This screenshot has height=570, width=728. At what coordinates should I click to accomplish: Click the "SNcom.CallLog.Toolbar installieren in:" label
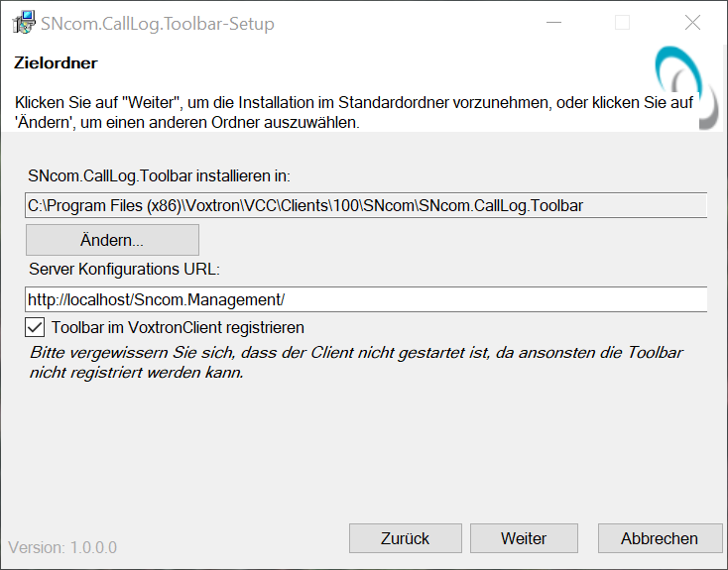159,176
